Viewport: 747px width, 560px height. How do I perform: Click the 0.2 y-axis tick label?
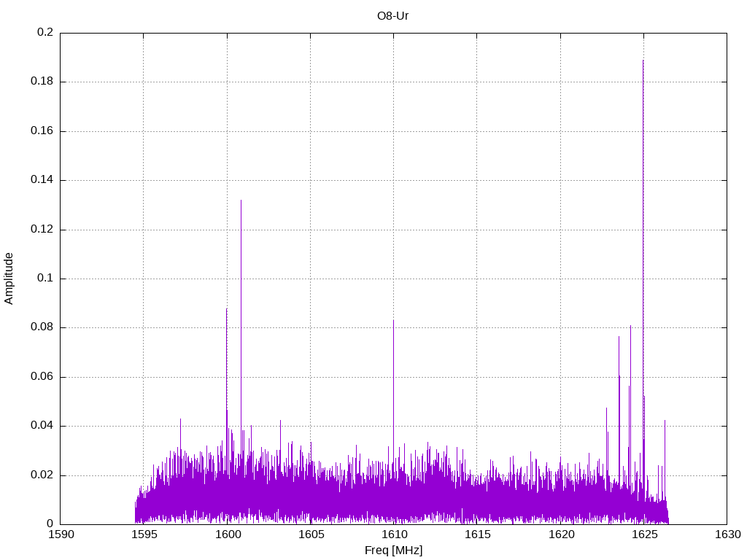tap(45, 33)
